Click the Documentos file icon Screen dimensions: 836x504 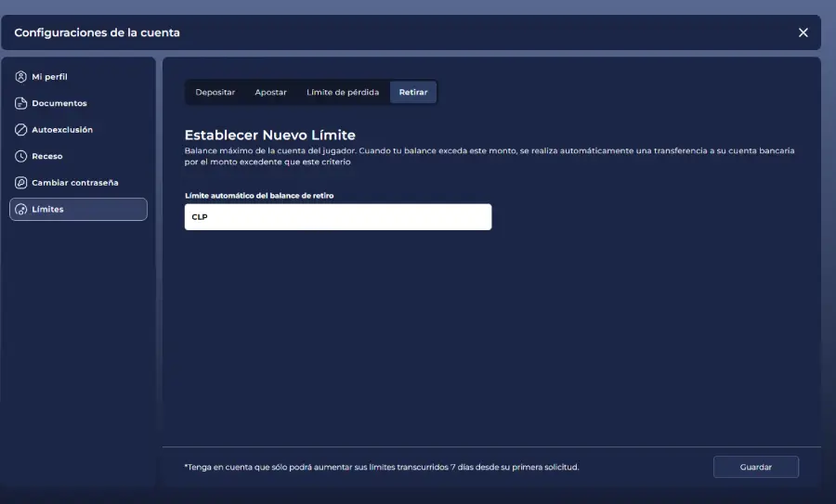[x=21, y=103]
